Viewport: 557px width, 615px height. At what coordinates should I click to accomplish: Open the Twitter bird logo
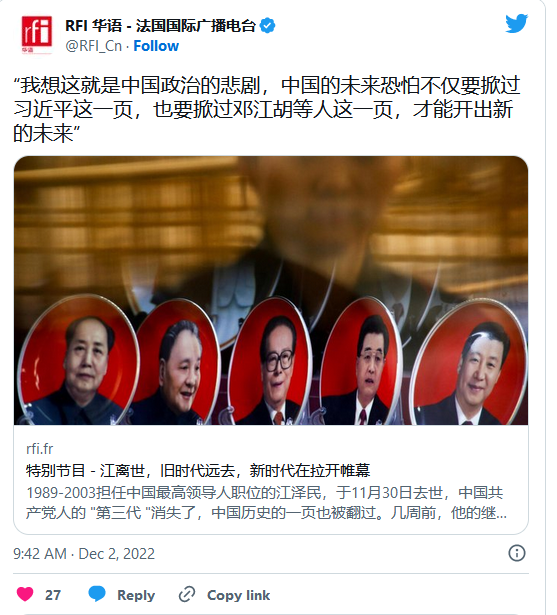[517, 24]
